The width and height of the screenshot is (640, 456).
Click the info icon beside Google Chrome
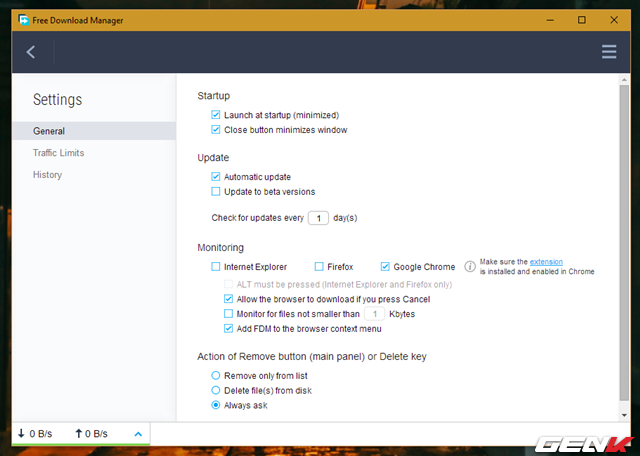tap(468, 267)
